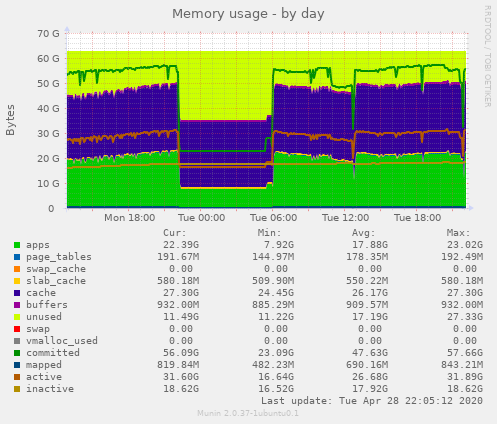Click the 'cache' legend label

click(41, 293)
